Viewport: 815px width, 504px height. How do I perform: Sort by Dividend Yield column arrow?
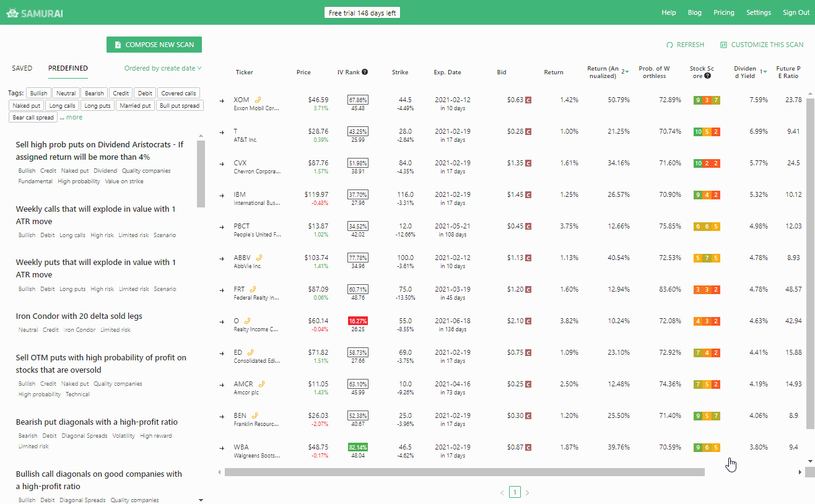pos(765,73)
